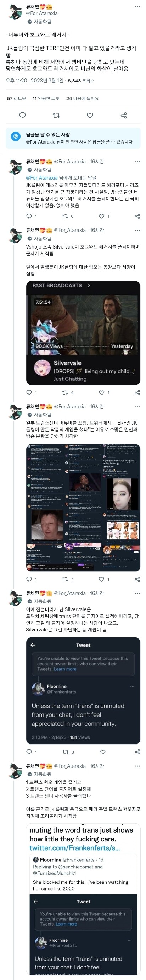Retweet the reply that shows 6 retweets
146x980 pixels.
click(x=65, y=216)
